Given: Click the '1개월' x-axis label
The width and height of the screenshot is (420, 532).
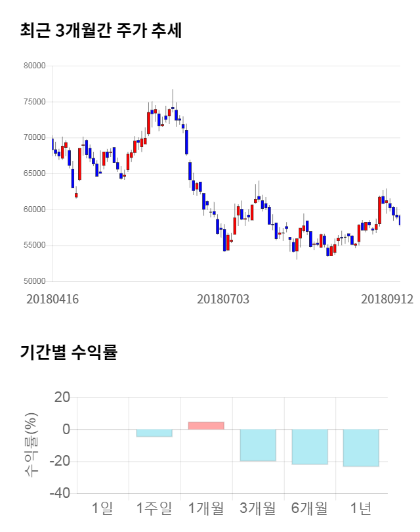Looking at the screenshot, I should 206,508.
